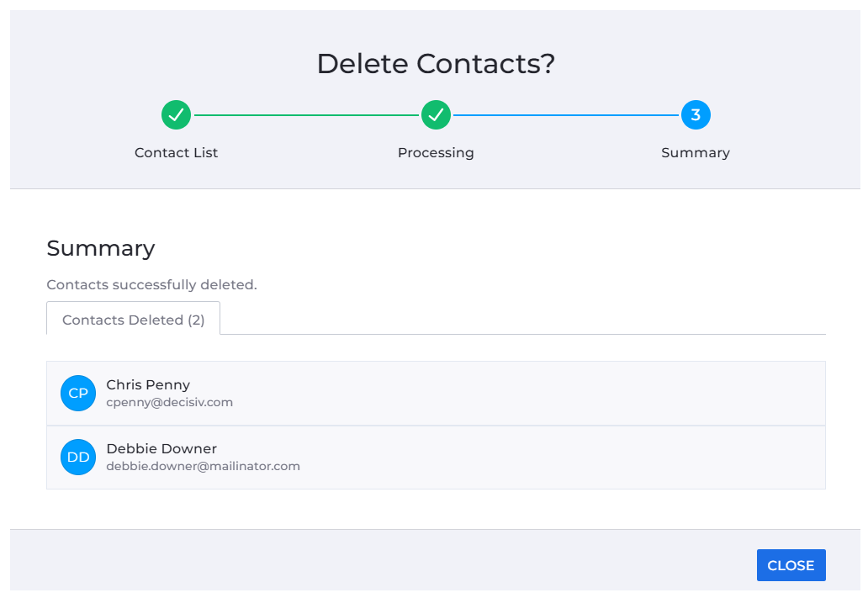Click the blue progress line to Summary
The height and width of the screenshot is (598, 868).
coord(566,115)
